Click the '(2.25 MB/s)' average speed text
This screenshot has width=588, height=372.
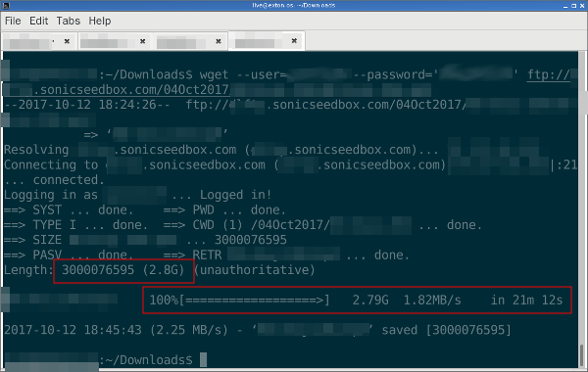[x=188, y=330]
